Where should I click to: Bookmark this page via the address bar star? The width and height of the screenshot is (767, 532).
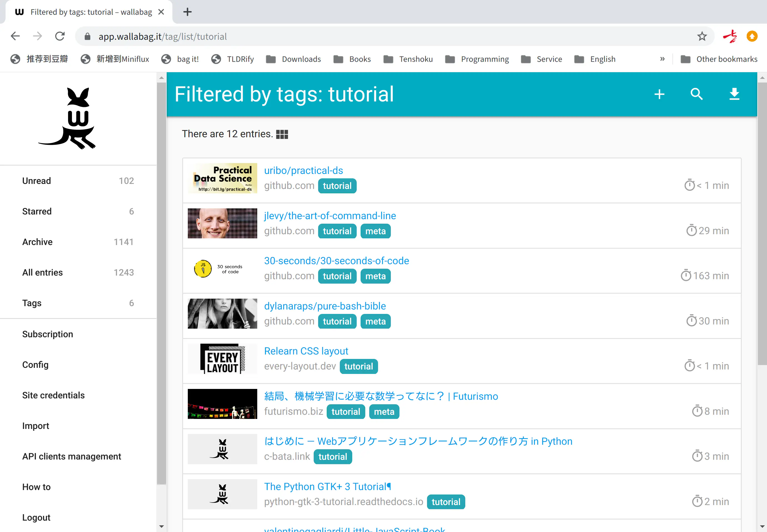[x=702, y=36]
